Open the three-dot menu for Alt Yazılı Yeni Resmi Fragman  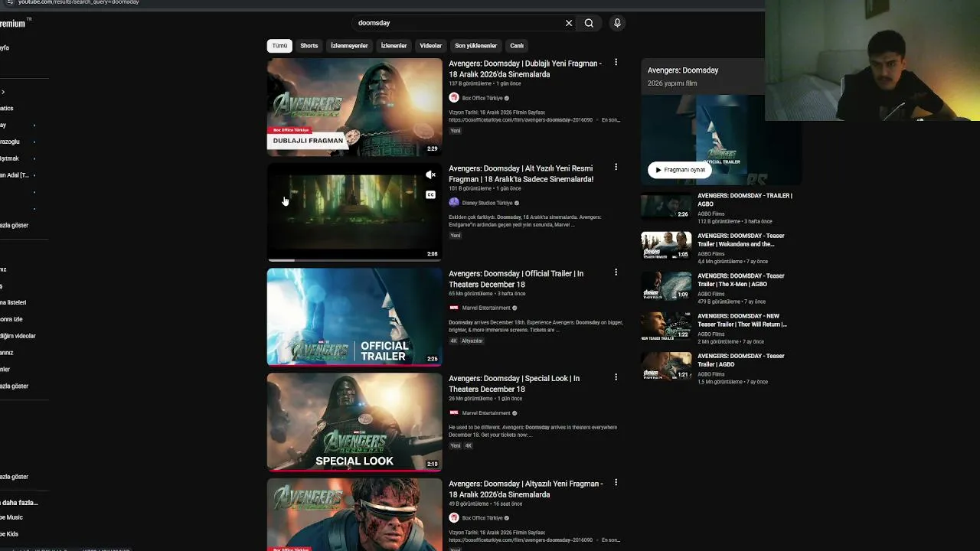(x=616, y=167)
